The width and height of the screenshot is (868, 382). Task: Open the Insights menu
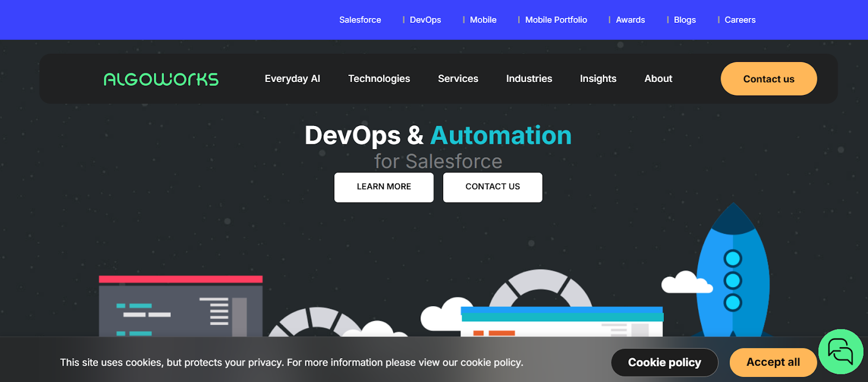click(598, 79)
